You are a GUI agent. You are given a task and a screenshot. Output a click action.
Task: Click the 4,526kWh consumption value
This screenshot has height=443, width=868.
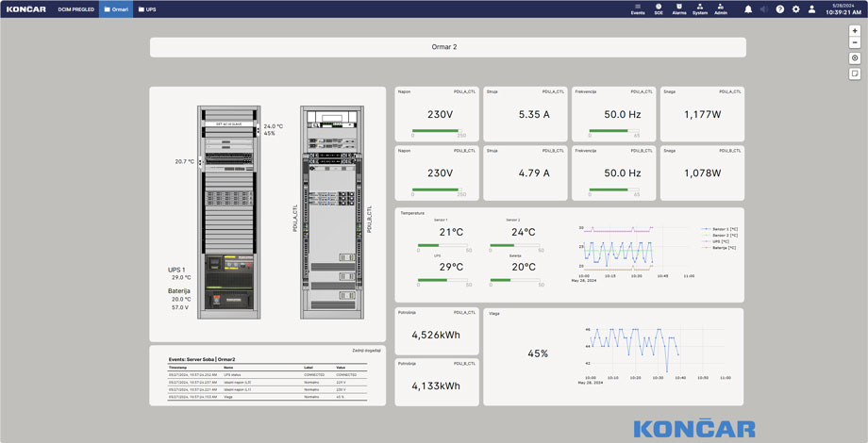coord(436,335)
